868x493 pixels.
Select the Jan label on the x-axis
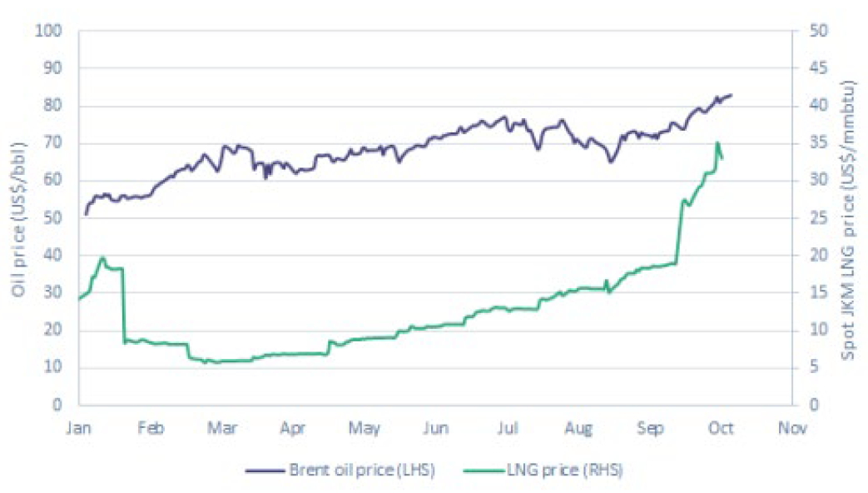click(x=79, y=428)
